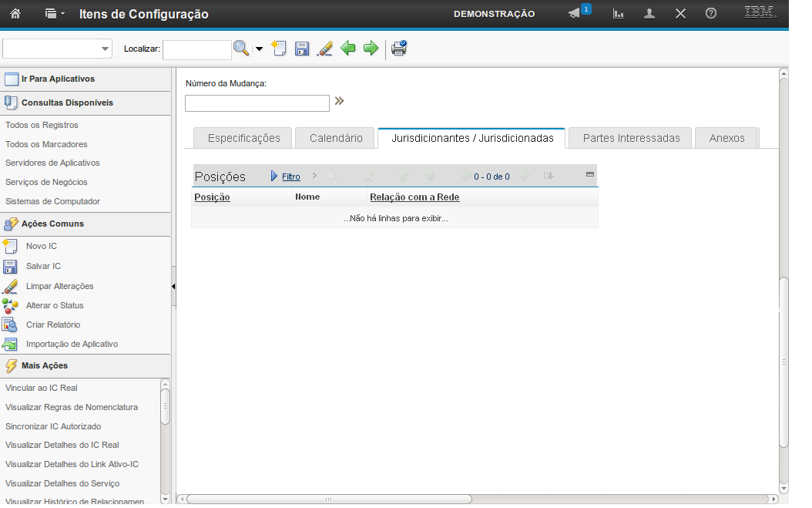Expand the search options arrow menu
Image resolution: width=812 pixels, height=508 pixels.
(259, 49)
